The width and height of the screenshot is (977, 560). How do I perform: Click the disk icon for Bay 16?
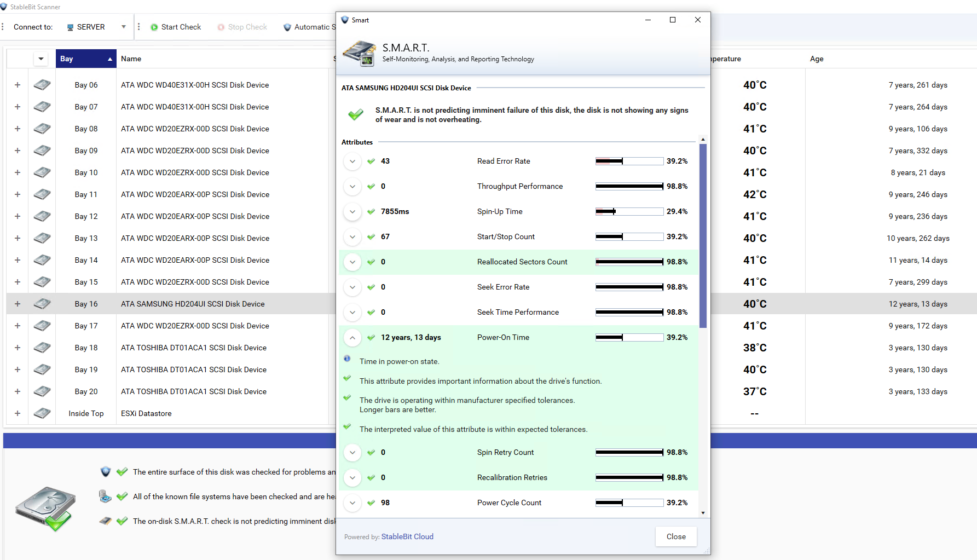pyautogui.click(x=42, y=304)
